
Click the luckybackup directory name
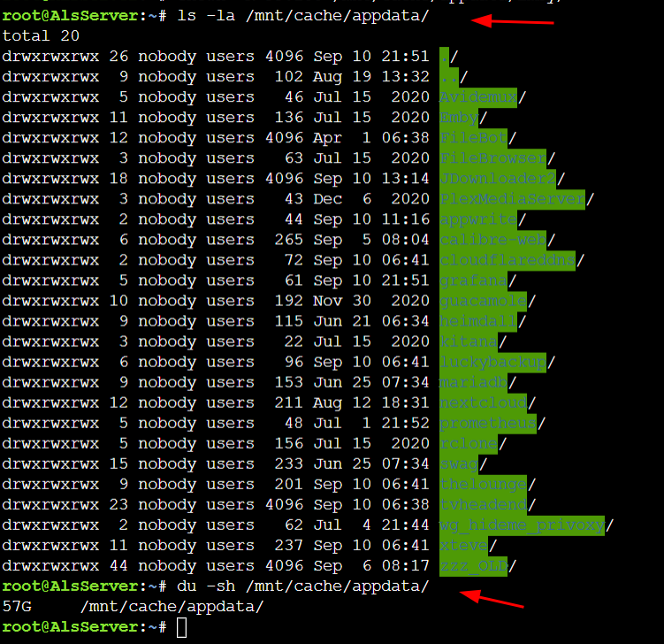[493, 362]
